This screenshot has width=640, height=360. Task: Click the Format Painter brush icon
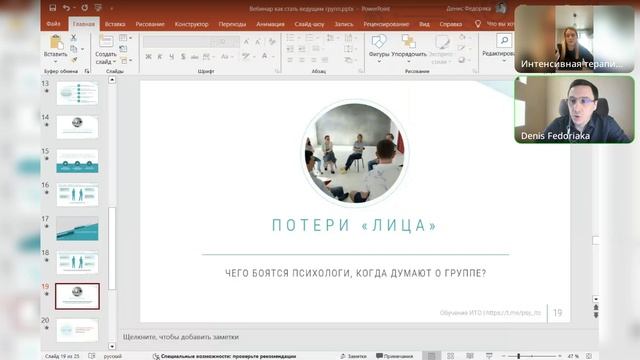tap(74, 60)
